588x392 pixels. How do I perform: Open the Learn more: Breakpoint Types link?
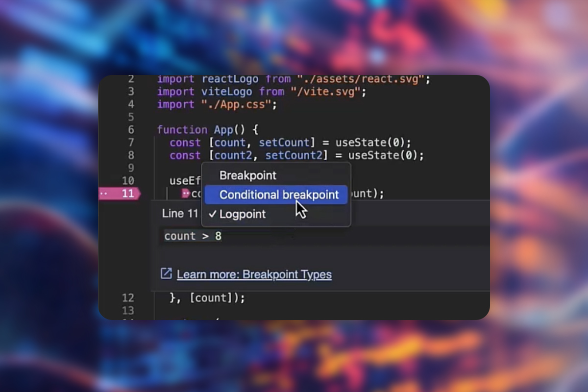254,274
